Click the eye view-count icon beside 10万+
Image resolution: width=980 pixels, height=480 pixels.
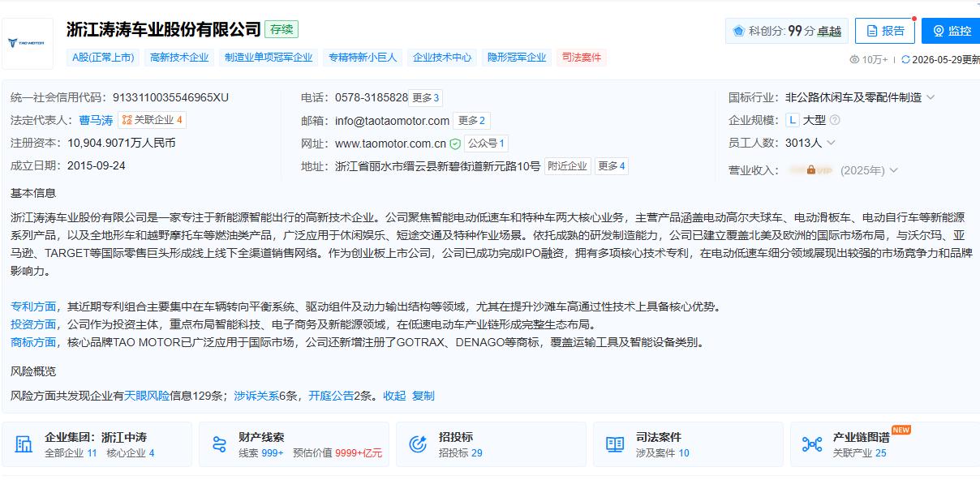tap(854, 59)
